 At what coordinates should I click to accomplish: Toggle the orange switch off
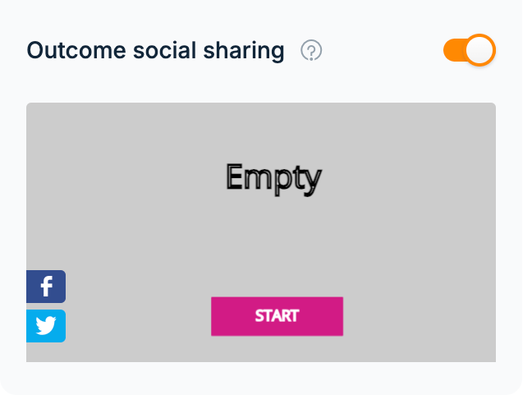470,50
